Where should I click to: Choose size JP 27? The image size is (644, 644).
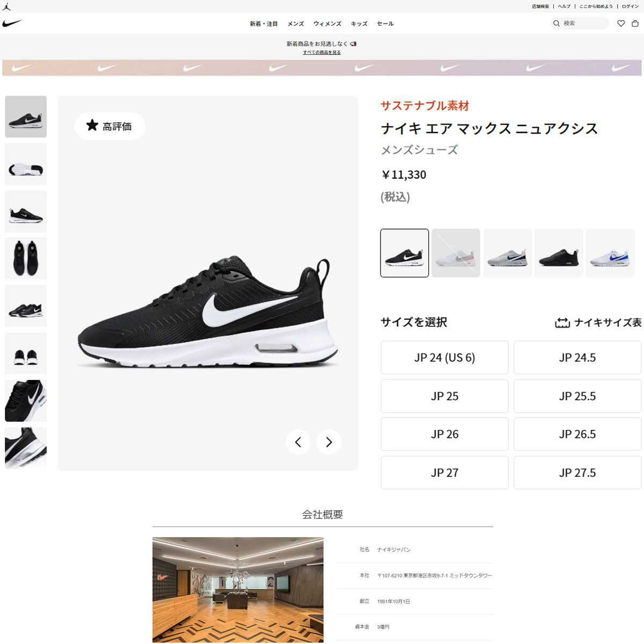click(444, 473)
